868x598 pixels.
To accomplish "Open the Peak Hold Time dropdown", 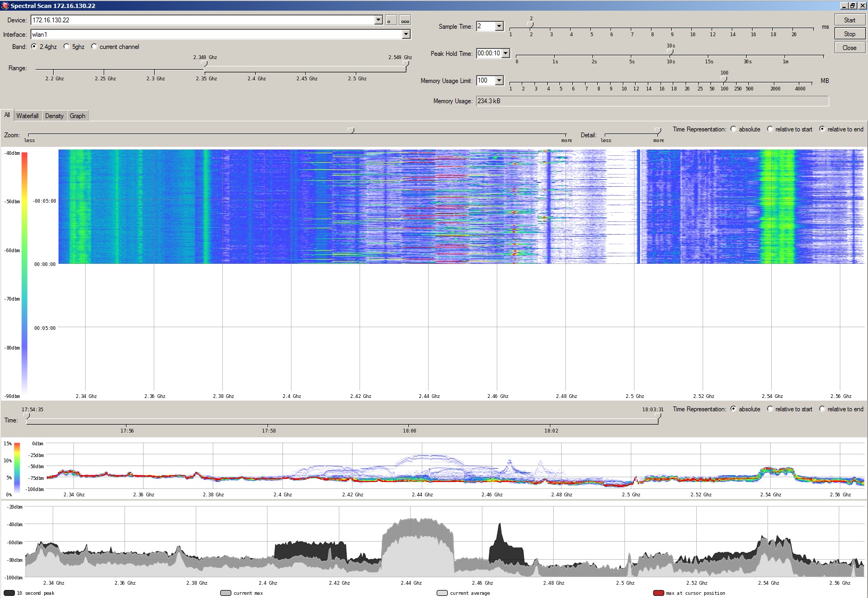I will [505, 53].
